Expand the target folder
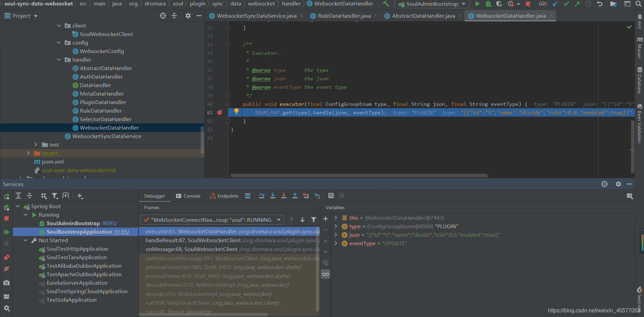This screenshot has height=317, width=644. point(28,153)
